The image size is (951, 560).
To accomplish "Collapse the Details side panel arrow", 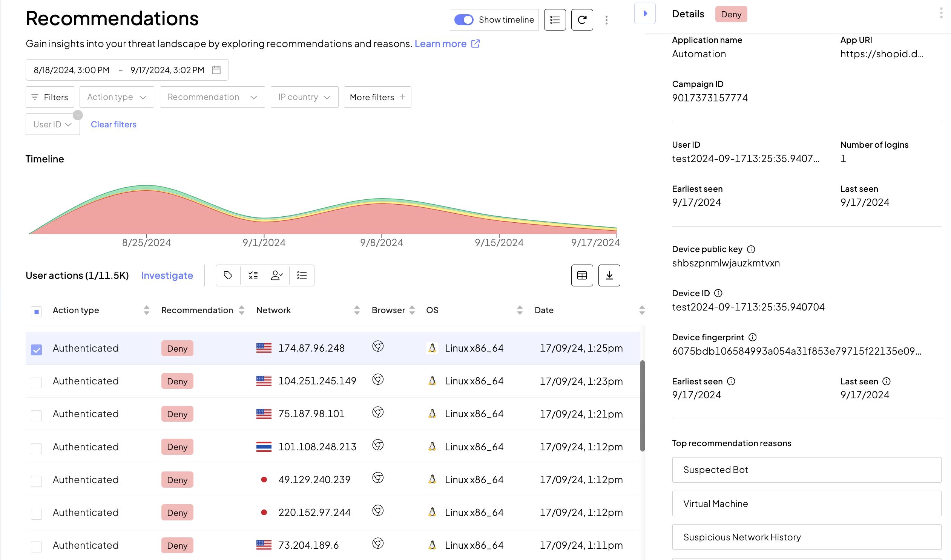I will (645, 14).
